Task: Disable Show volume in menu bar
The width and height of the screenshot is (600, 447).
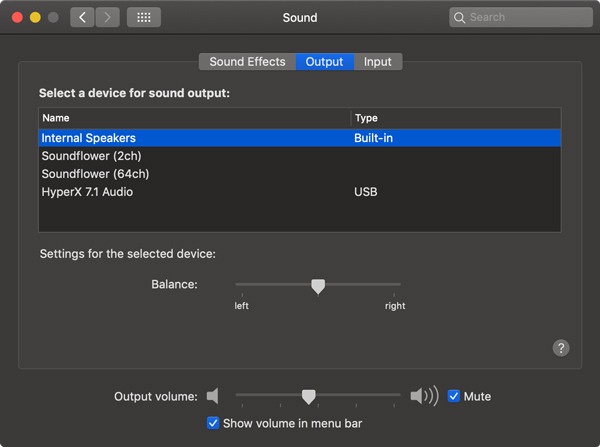Action: point(213,423)
